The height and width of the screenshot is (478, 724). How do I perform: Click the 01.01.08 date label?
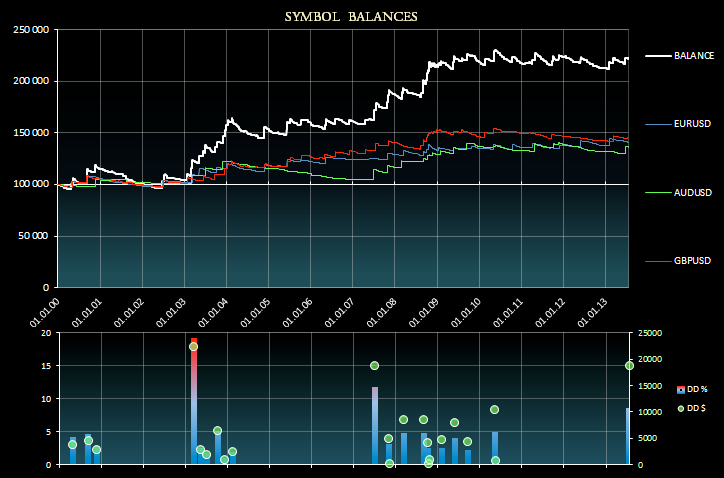381,313
